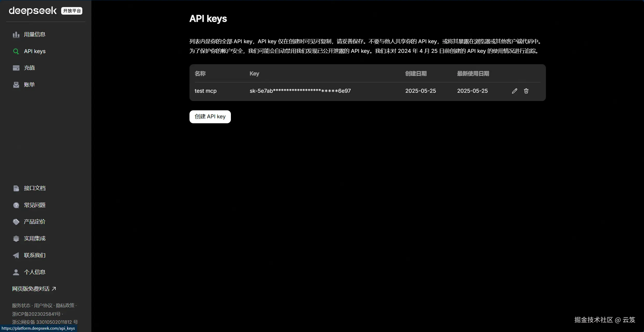Click the person icon beside 个人信息
Screen dimensions: 644x332
tap(16, 272)
